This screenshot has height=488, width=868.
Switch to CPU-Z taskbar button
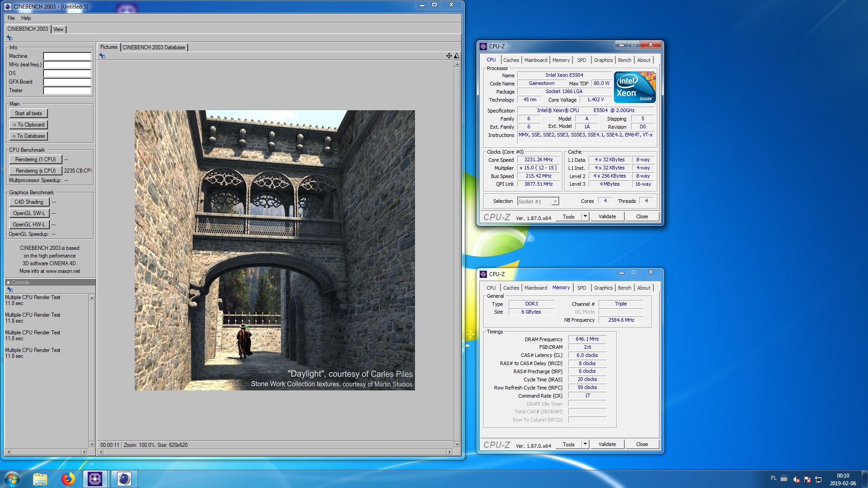(x=95, y=479)
